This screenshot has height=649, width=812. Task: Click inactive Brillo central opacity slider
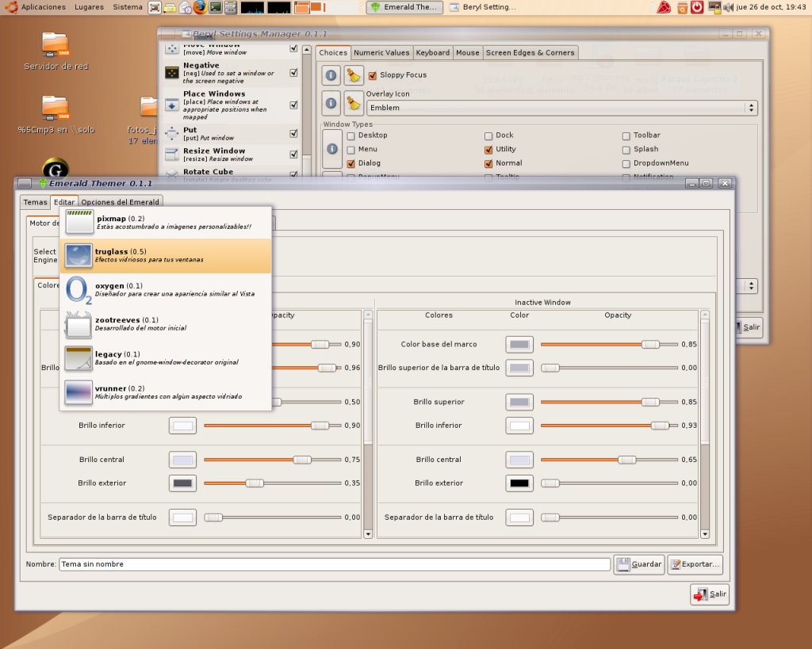[609, 460]
